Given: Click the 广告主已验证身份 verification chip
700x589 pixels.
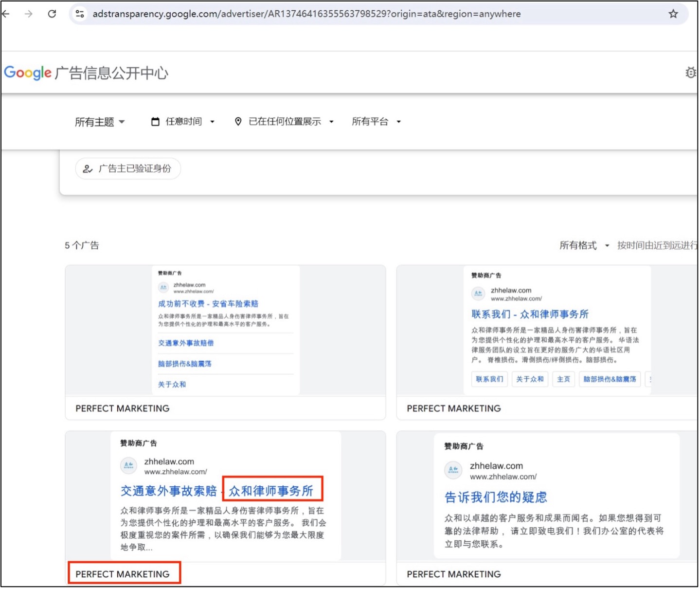Looking at the screenshot, I should tap(128, 169).
